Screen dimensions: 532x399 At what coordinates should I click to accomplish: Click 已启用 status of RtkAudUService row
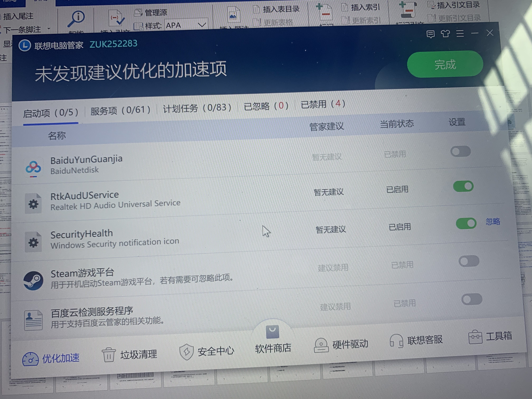pos(397,189)
